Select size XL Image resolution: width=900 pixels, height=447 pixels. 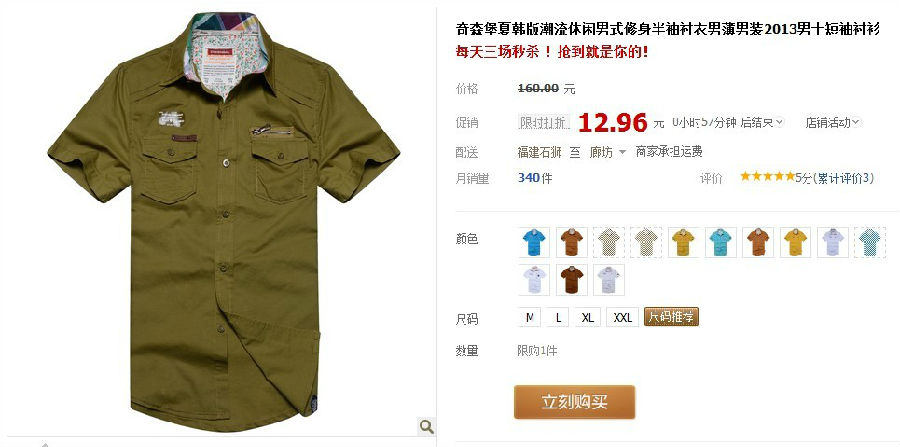coord(588,317)
